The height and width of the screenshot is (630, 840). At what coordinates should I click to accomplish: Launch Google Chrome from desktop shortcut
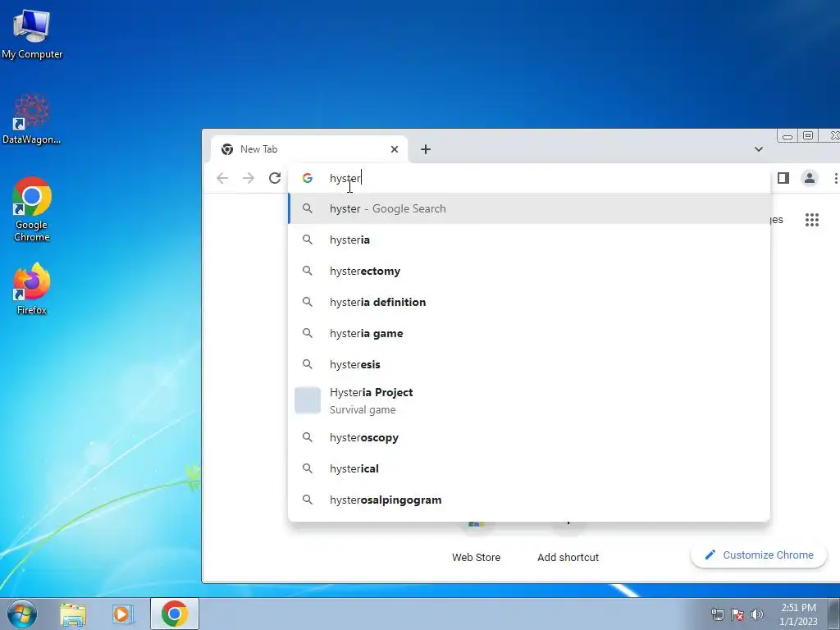[32, 209]
